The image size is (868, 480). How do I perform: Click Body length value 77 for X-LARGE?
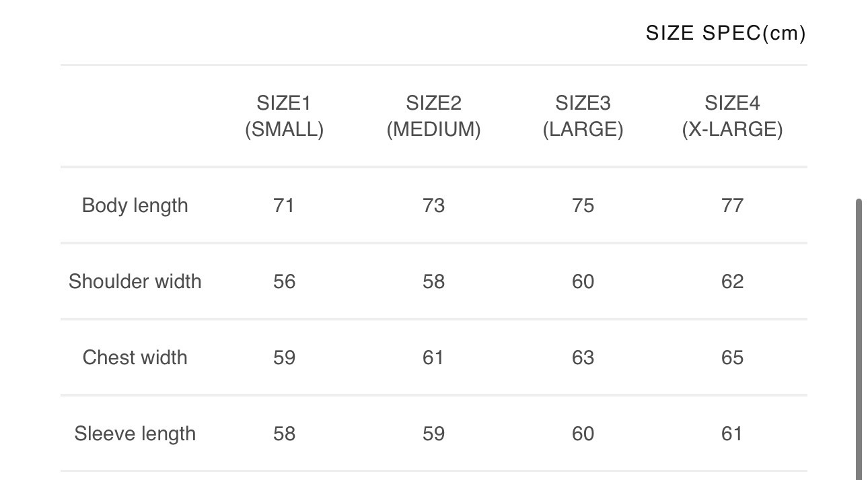click(x=732, y=205)
